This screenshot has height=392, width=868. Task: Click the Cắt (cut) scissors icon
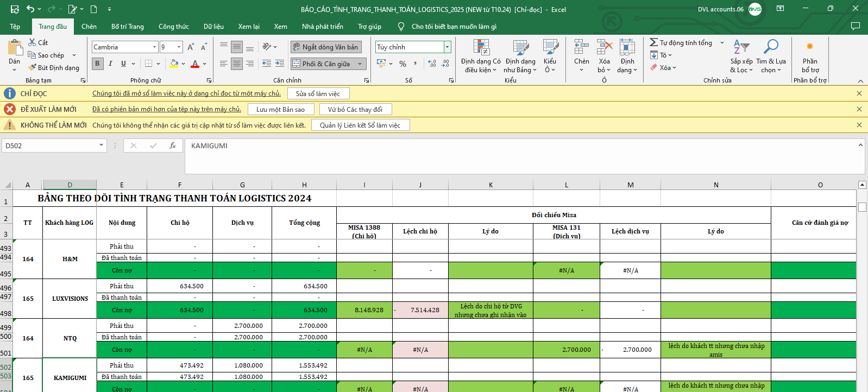pos(32,42)
